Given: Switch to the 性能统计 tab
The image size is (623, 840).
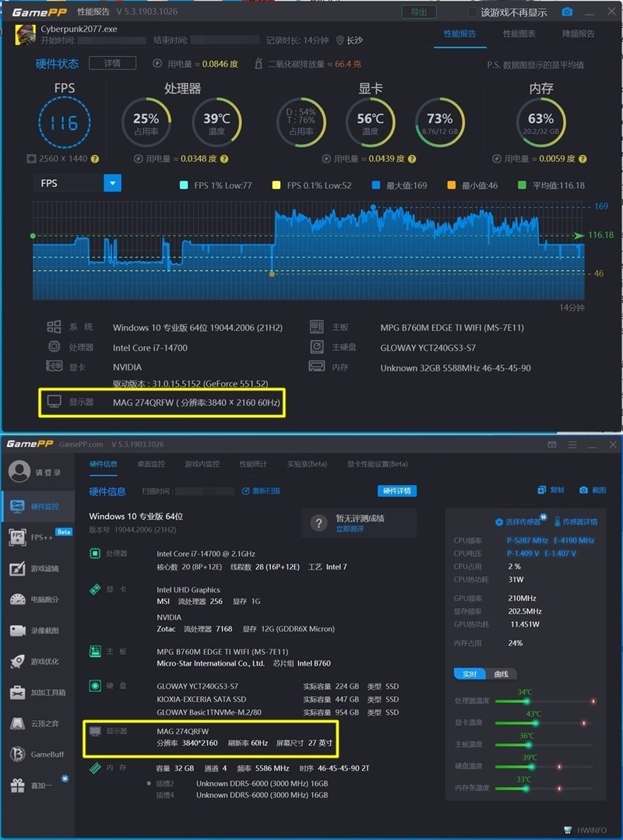Looking at the screenshot, I should pyautogui.click(x=253, y=464).
